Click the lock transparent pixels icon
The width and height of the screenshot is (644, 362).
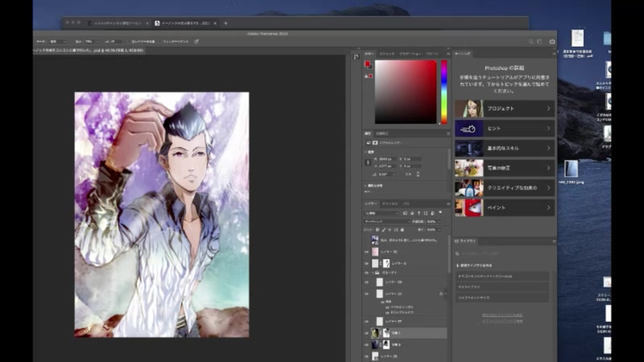(x=378, y=230)
